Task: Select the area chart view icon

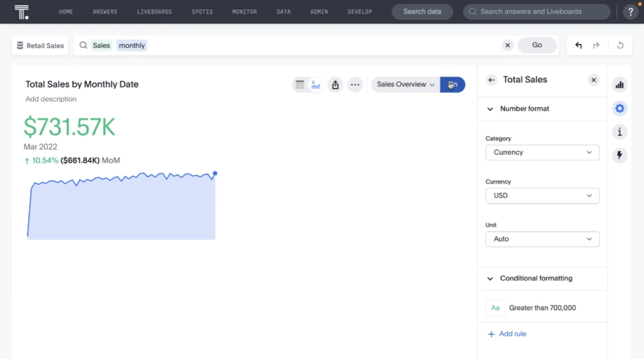Action: pos(315,84)
